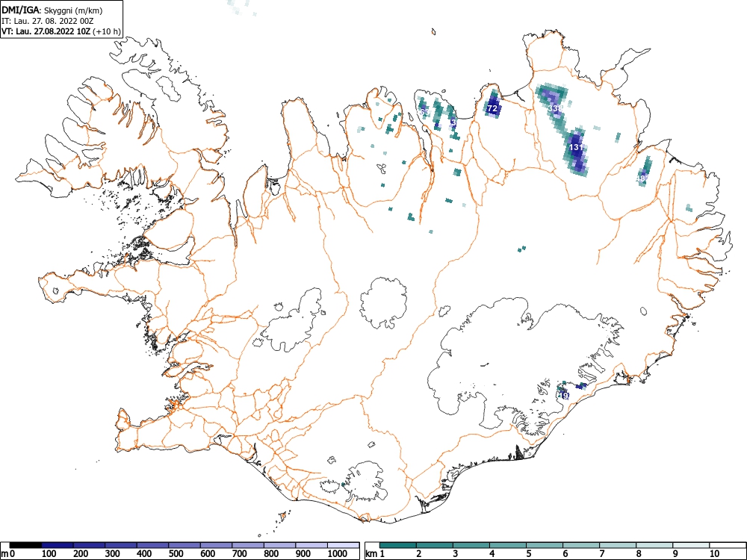Screen dimensions: 747x560
Task: Click the 'km 1' label on the kilometre scale
Action: click(x=375, y=554)
